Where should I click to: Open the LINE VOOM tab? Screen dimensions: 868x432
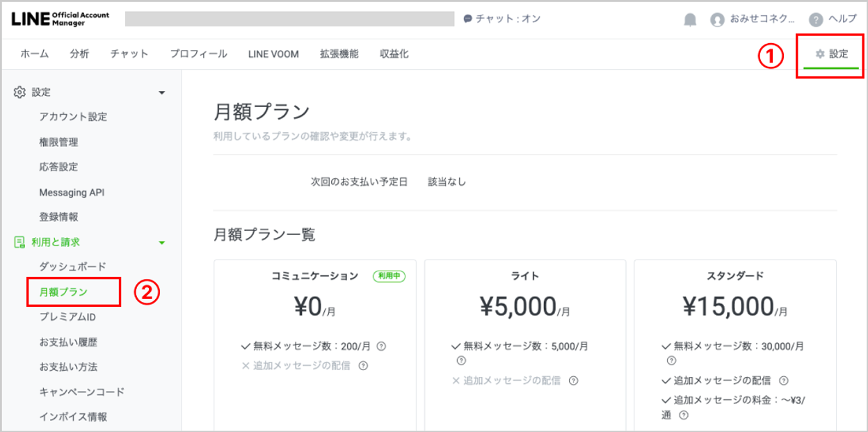point(273,54)
